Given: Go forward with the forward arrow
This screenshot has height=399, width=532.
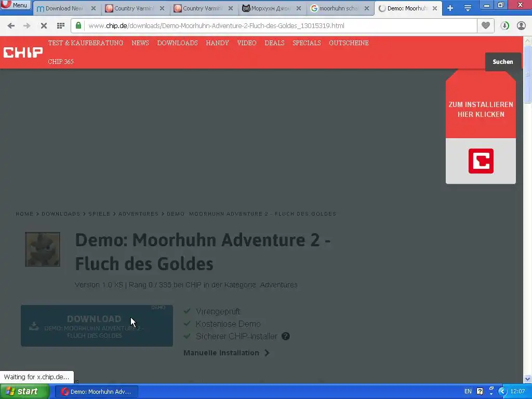Looking at the screenshot, I should coord(27,25).
